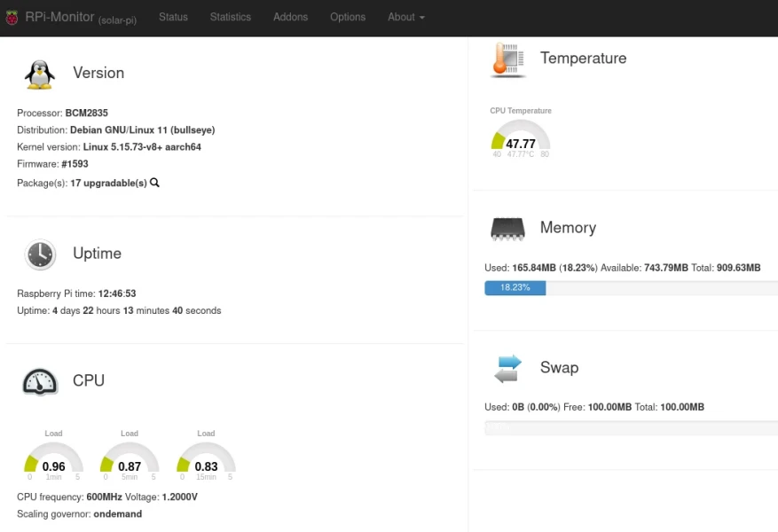Open the About dropdown menu
The image size is (778, 532).
point(405,17)
